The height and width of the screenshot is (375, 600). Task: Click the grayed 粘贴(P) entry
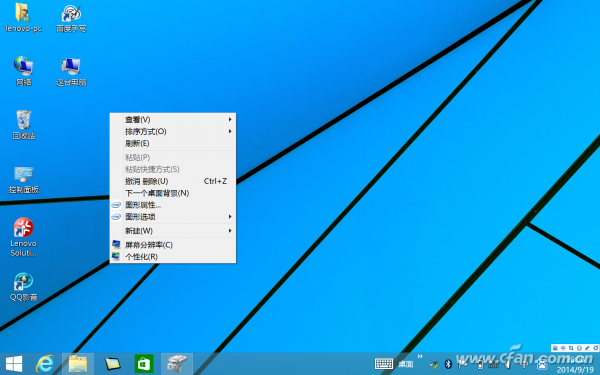pyautogui.click(x=173, y=157)
